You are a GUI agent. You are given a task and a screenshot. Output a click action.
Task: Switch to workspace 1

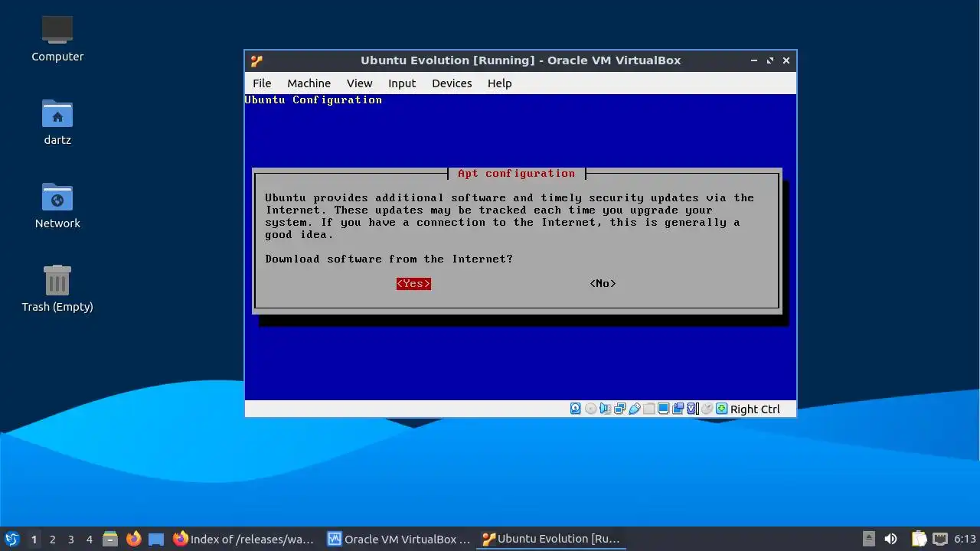tap(34, 539)
